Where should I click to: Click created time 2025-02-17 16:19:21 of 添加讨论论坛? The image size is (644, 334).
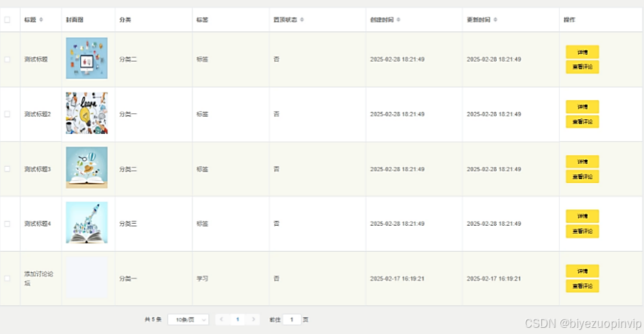[x=397, y=278]
